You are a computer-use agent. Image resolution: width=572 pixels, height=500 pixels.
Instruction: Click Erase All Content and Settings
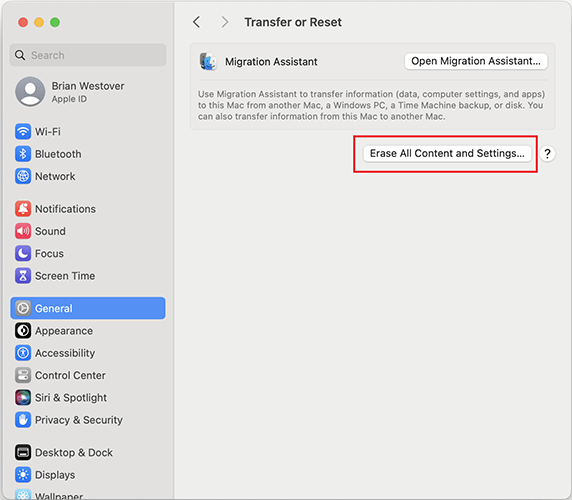pos(447,153)
